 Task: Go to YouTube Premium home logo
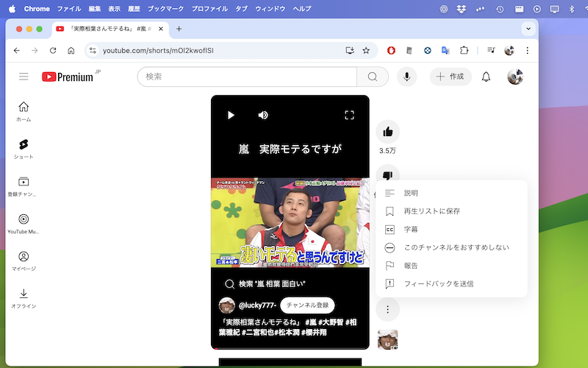click(x=68, y=77)
